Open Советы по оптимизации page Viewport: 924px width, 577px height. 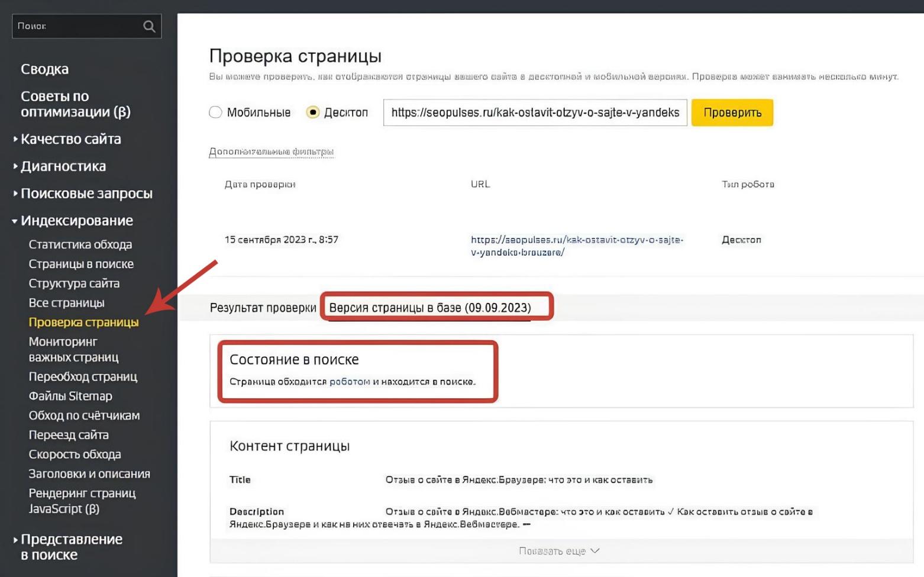pos(75,104)
